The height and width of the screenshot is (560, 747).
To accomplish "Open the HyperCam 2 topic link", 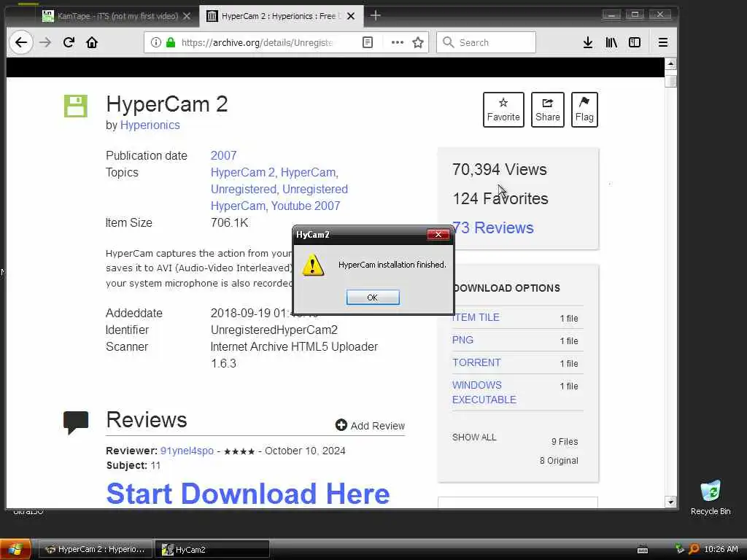I will tap(243, 172).
